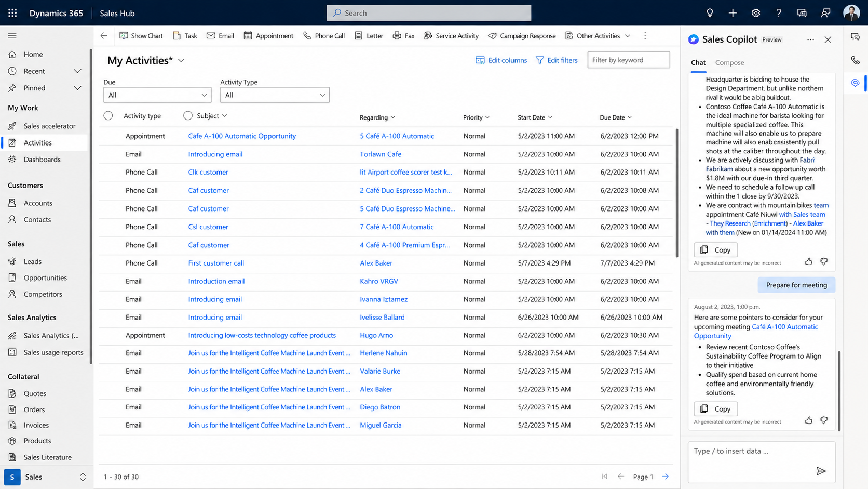The width and height of the screenshot is (868, 489).
Task: Click Edit filters
Action: coord(557,60)
